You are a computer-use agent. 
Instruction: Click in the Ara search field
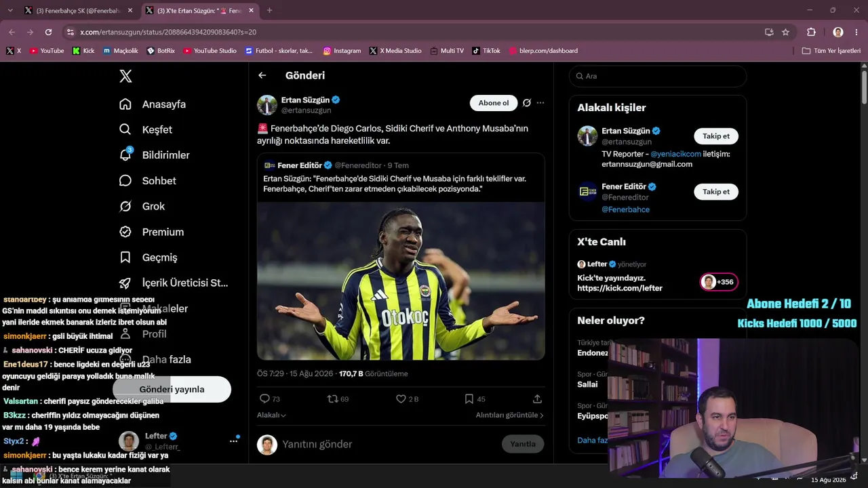pyautogui.click(x=658, y=76)
